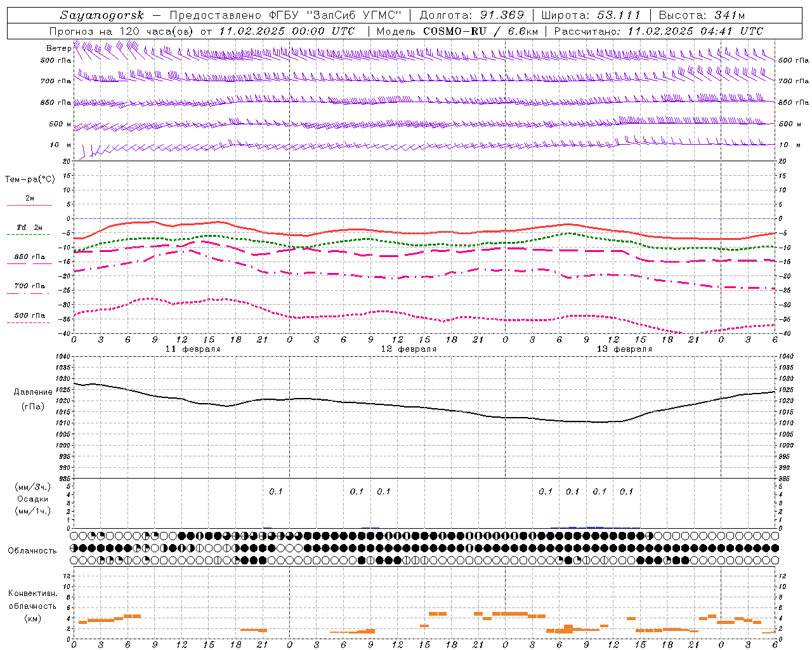Image resolution: width=812 pixels, height=650 pixels.
Task: Click the '2м' temperature legend entry
Action: 30,198
